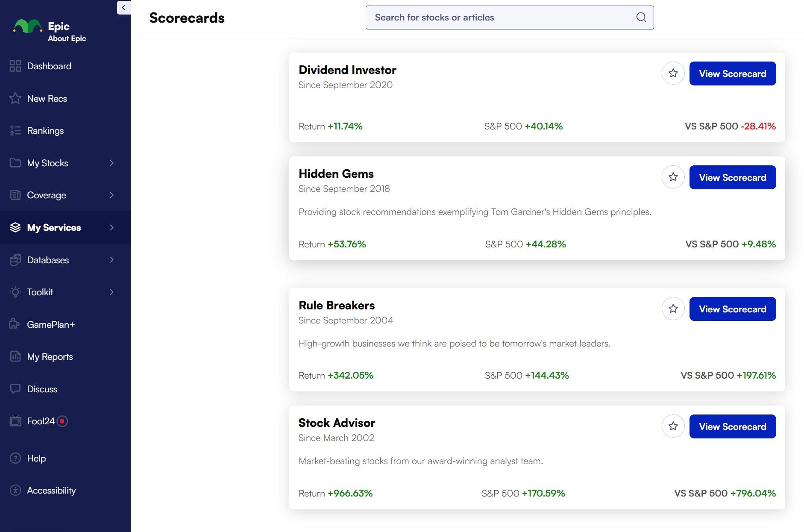Screen dimensions: 804x532
Task: Open the Help question mark icon
Action: coord(15,458)
